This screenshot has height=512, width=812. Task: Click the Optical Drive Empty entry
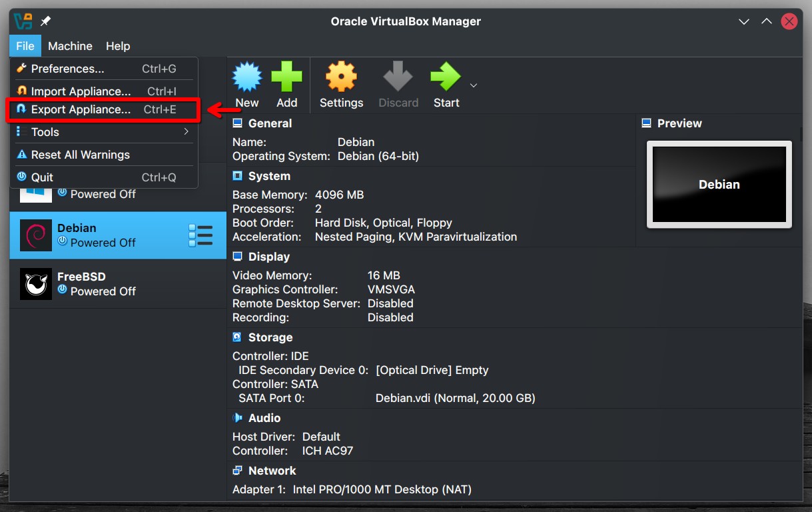432,370
